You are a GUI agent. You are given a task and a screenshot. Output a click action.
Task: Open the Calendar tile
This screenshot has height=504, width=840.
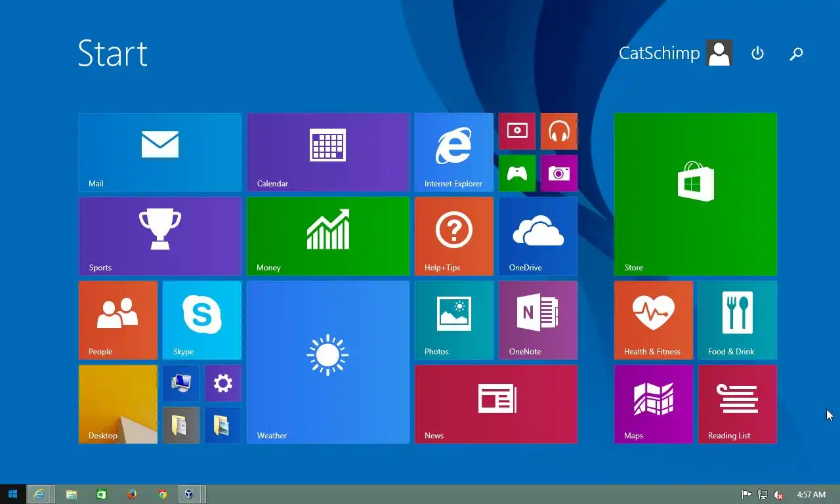pos(328,152)
